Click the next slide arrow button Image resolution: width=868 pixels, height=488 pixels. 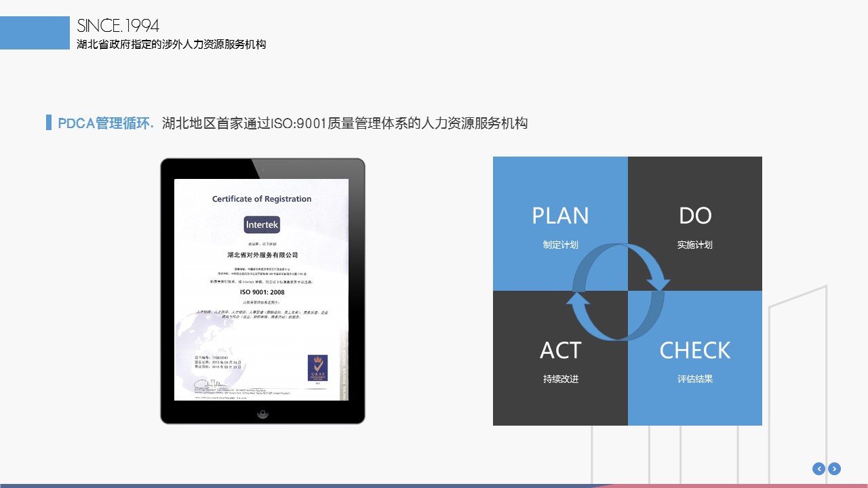pyautogui.click(x=835, y=468)
